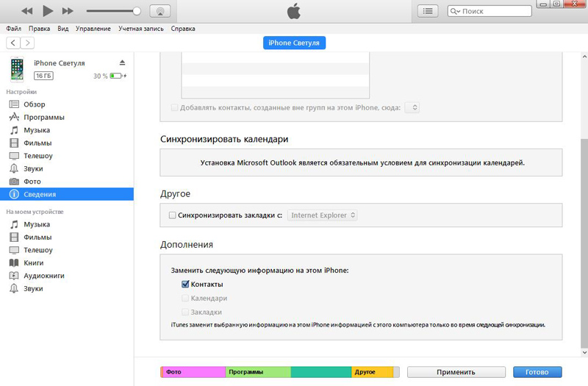Image resolution: width=588 pixels, height=386 pixels.
Task: Click the Программы segment of storage bar
Action: pos(258,372)
